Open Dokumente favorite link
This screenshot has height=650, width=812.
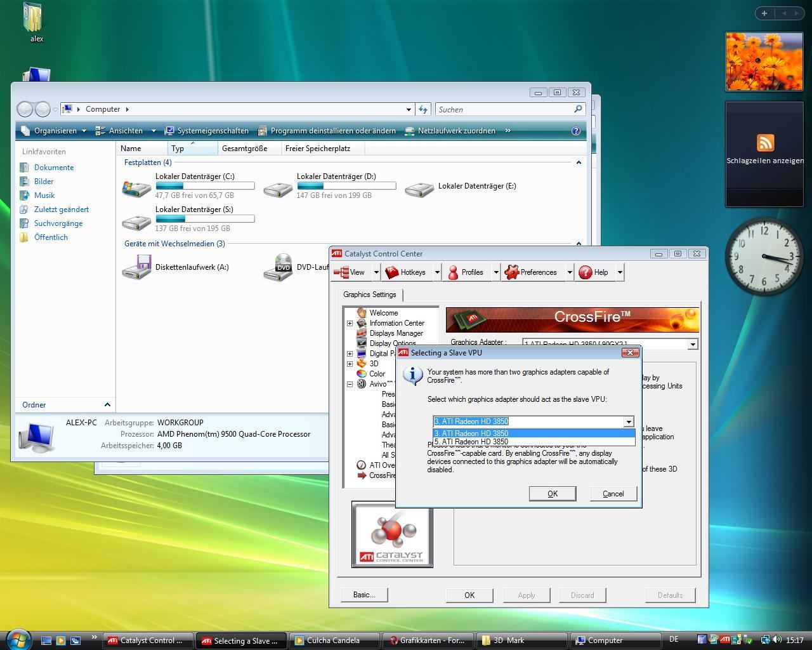pos(54,168)
